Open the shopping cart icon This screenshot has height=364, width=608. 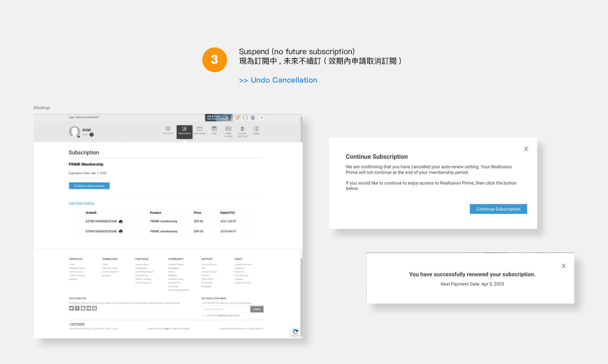[x=237, y=117]
